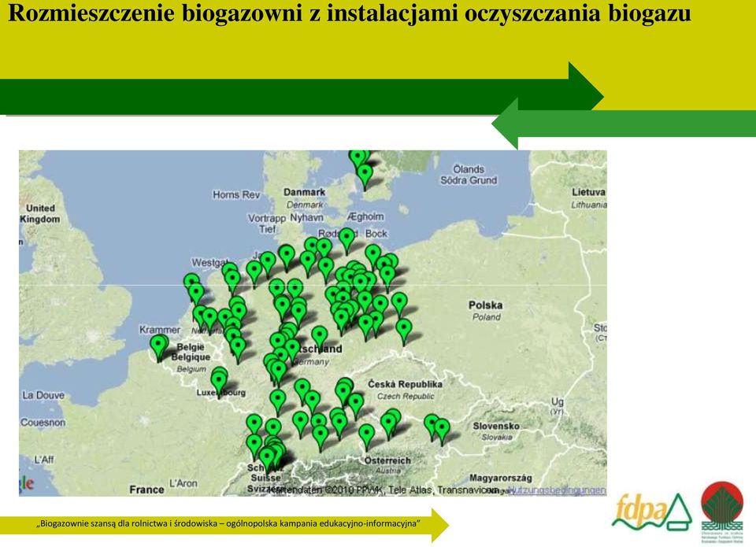Screen dimensions: 756x547
Task: Click the 'Slovensko' map label
Action: (496, 426)
